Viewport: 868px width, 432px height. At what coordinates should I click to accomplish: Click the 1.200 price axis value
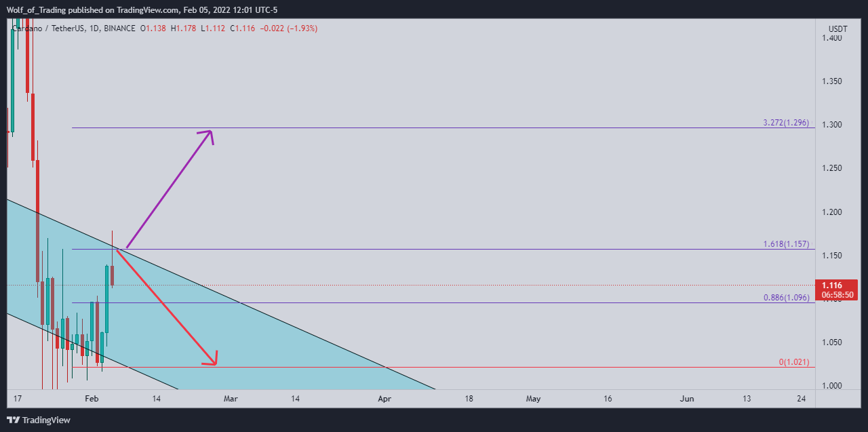click(832, 212)
